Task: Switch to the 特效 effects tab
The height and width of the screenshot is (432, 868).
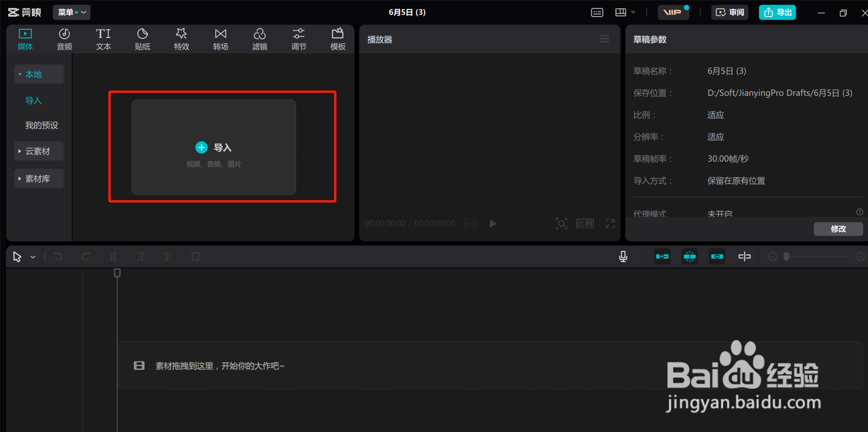Action: coord(181,39)
